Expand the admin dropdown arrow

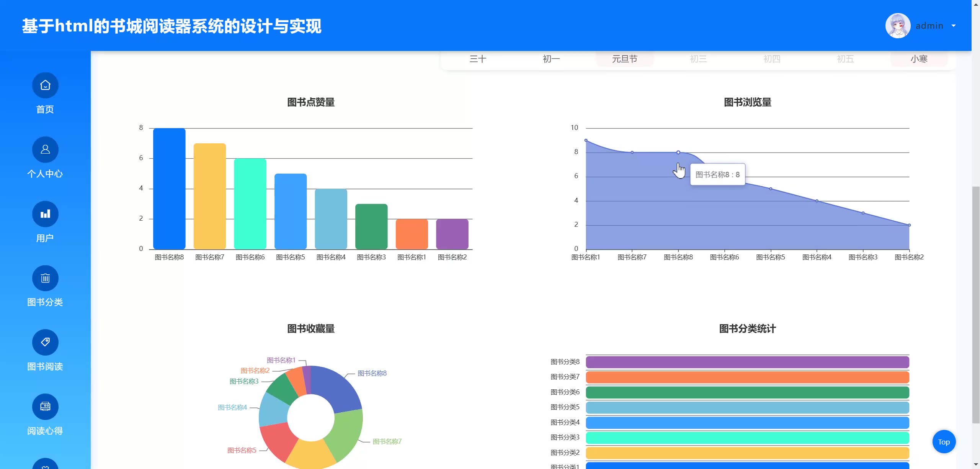click(x=954, y=26)
